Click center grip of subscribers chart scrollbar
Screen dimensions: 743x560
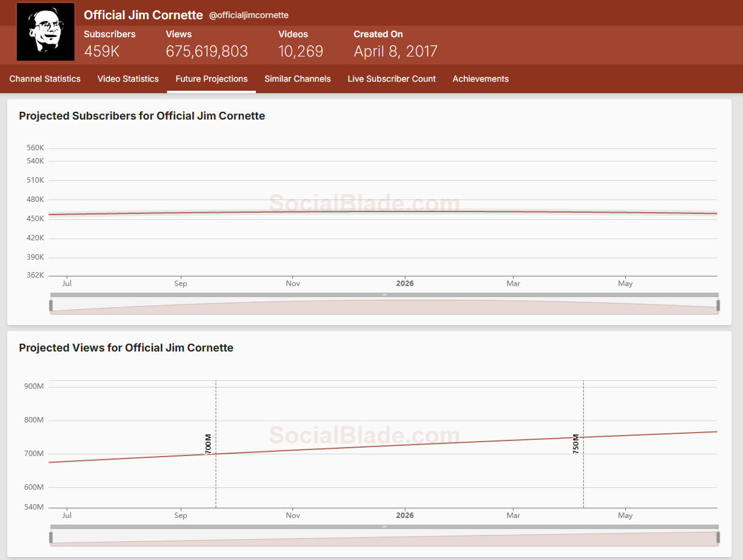[384, 294]
